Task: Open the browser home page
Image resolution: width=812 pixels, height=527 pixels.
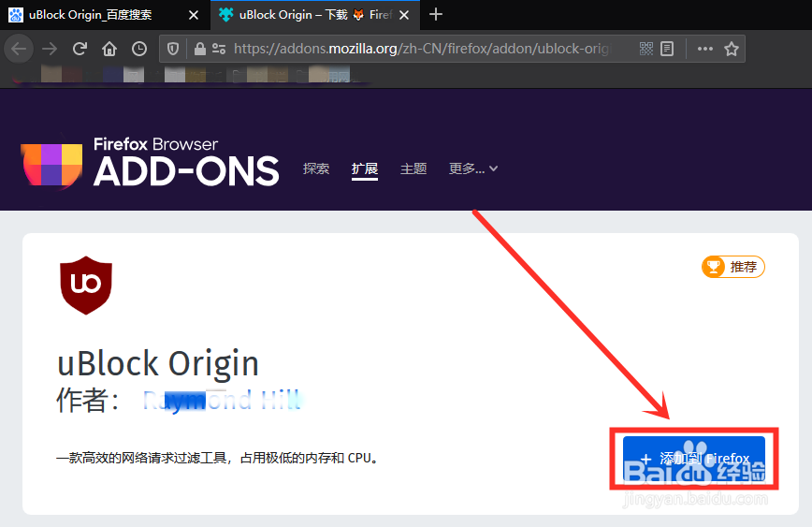Action: (x=109, y=50)
